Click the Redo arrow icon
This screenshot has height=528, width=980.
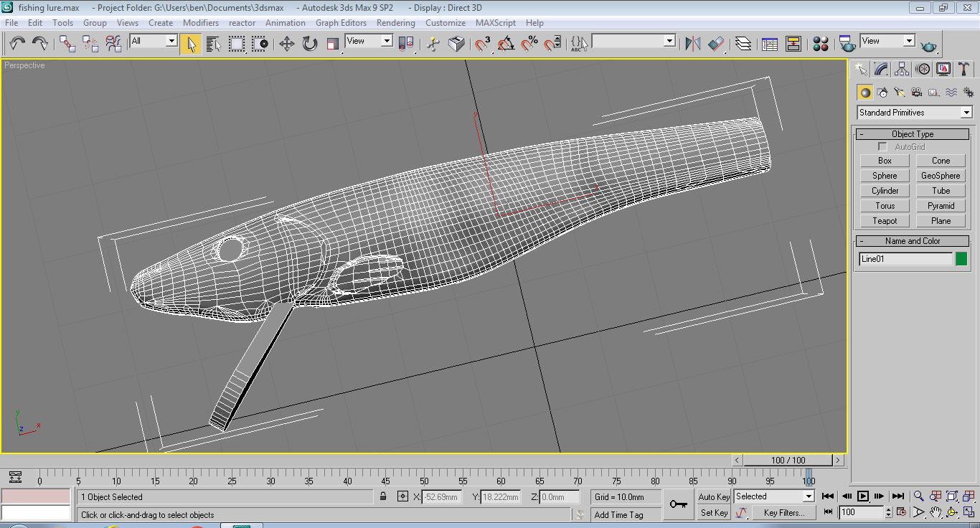[40, 44]
